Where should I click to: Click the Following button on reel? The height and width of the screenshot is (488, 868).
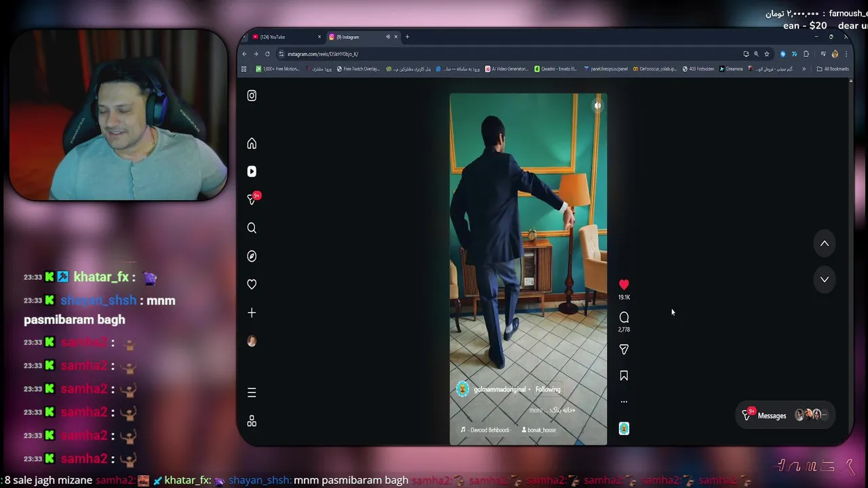tap(548, 390)
